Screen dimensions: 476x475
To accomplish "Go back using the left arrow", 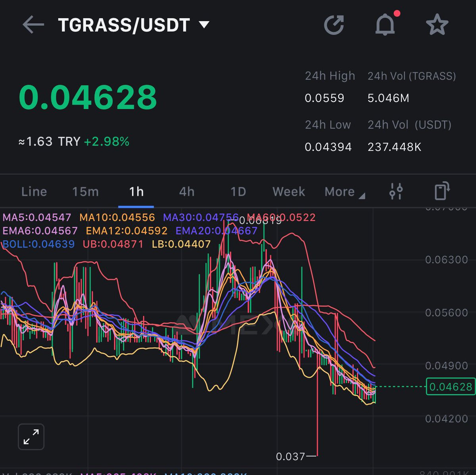I will [x=33, y=25].
